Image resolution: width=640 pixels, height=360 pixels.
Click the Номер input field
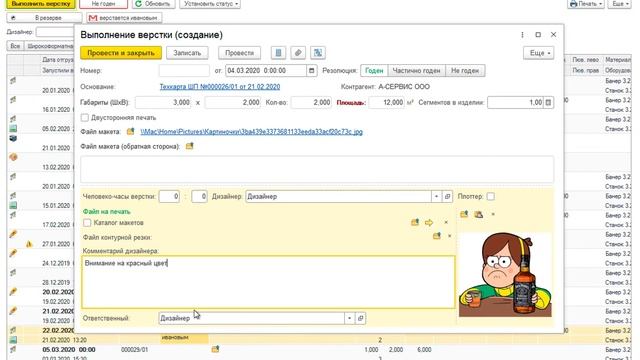click(x=184, y=71)
